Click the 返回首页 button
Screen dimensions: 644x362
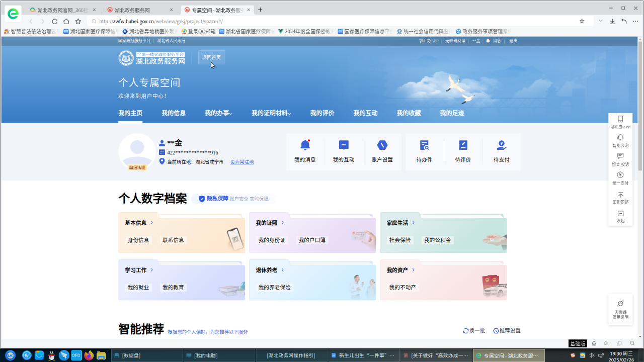[211, 57]
